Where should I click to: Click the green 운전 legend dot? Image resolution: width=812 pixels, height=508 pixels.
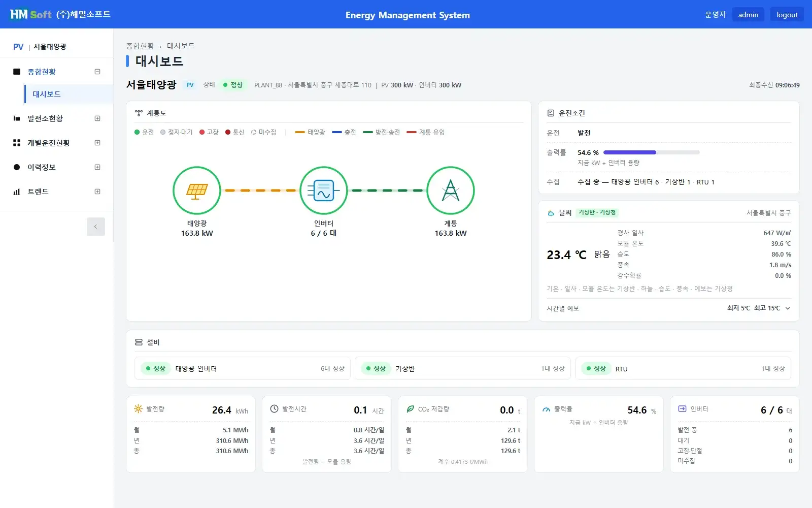tap(137, 132)
